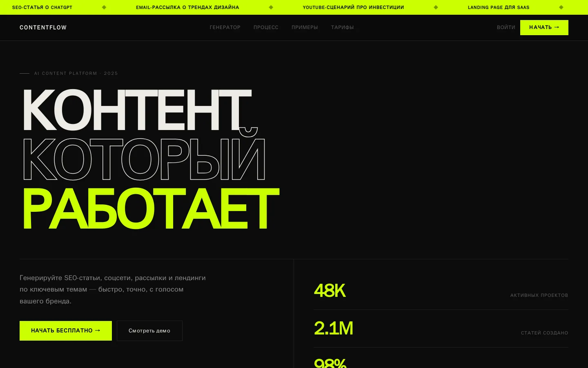Click the headline word КОНТЕНТ
The width and height of the screenshot is (588, 368).
pos(137,110)
